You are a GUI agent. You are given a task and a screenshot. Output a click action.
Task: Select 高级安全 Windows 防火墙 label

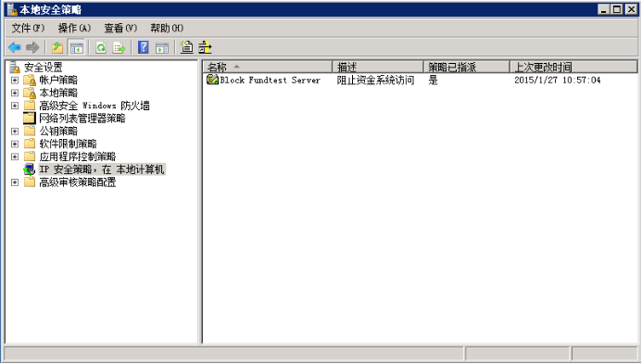(94, 106)
